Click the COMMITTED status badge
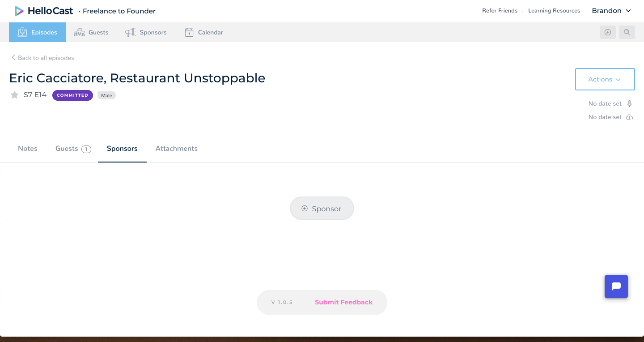The image size is (644, 342). (72, 95)
